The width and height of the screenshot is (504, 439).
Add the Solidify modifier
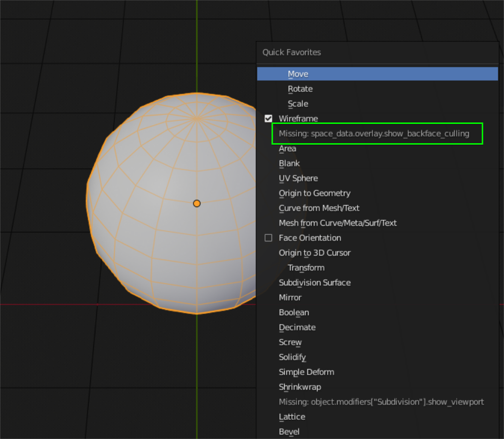coord(377,357)
